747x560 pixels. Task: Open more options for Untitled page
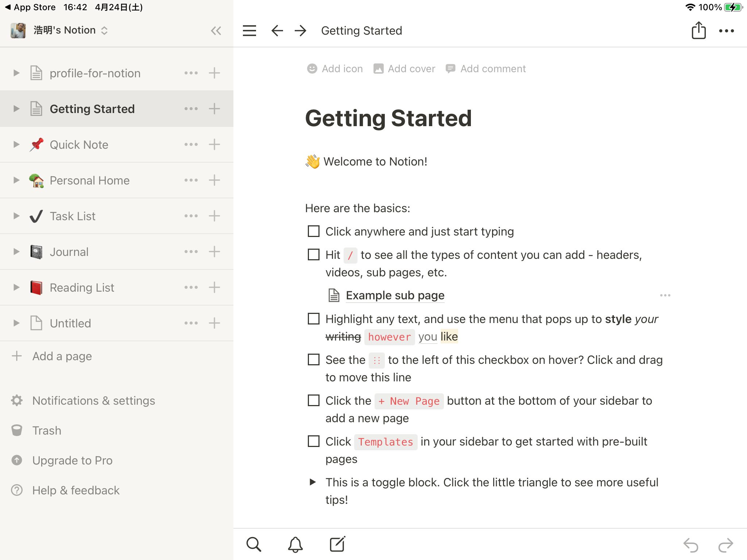click(x=191, y=323)
